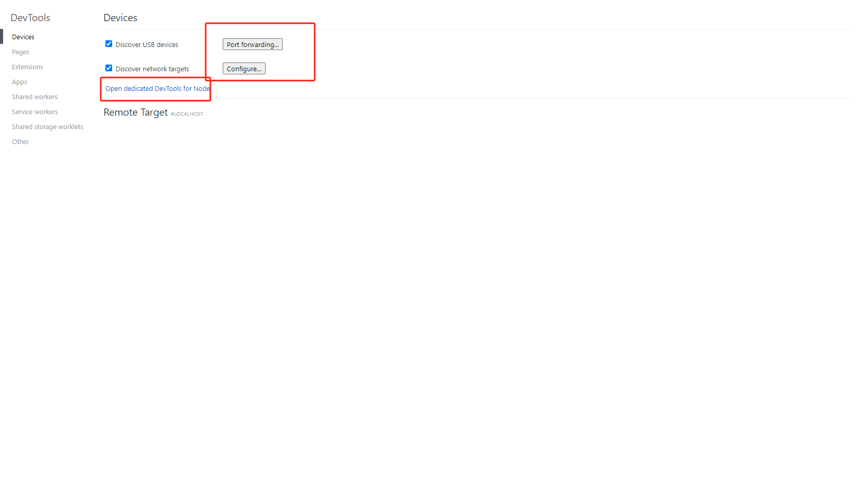This screenshot has height=504, width=863.
Task: Click the Configure button
Action: [244, 69]
